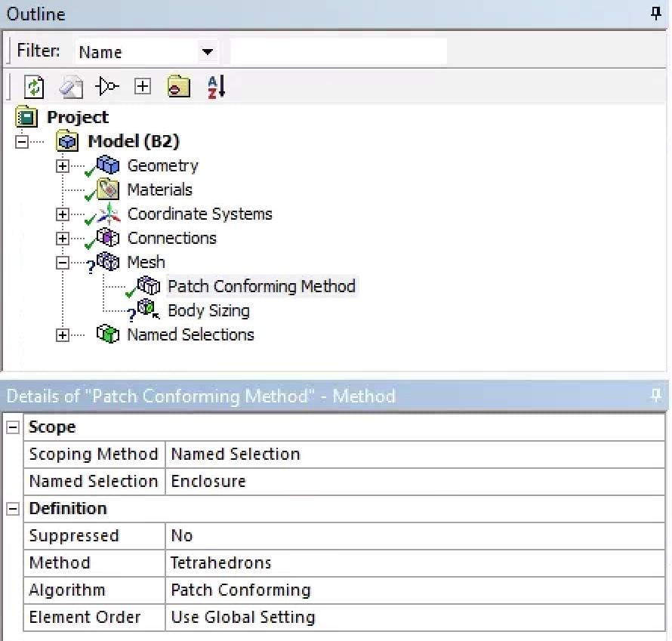Viewport: 672px width, 641px height.
Task: Expand the Coordinate Systems node
Action: click(63, 214)
